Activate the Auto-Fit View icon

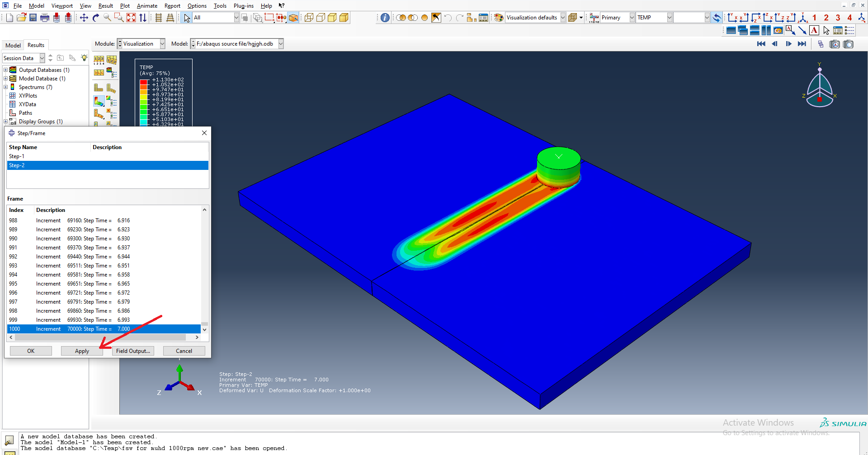point(131,18)
